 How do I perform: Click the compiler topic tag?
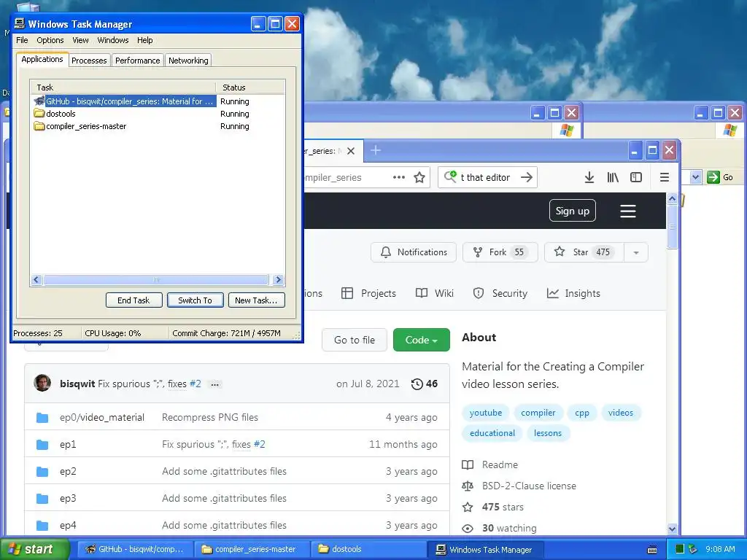tap(538, 413)
